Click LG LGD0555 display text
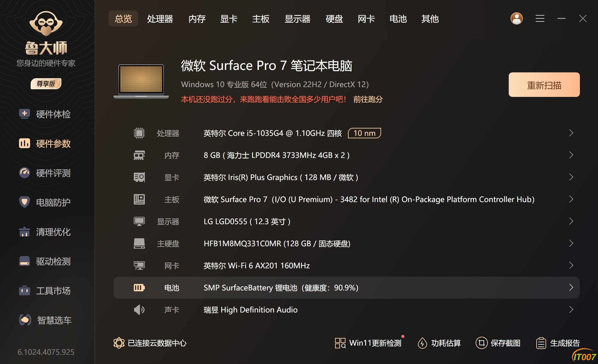 pyautogui.click(x=247, y=221)
